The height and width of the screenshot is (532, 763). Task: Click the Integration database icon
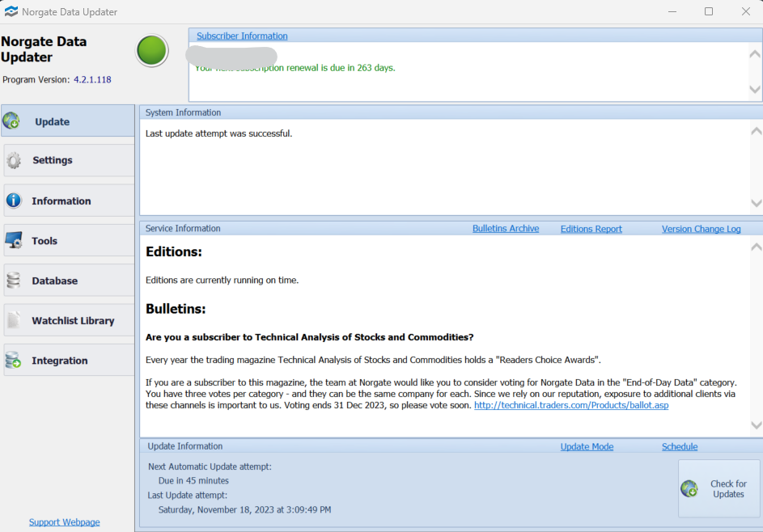(x=13, y=360)
